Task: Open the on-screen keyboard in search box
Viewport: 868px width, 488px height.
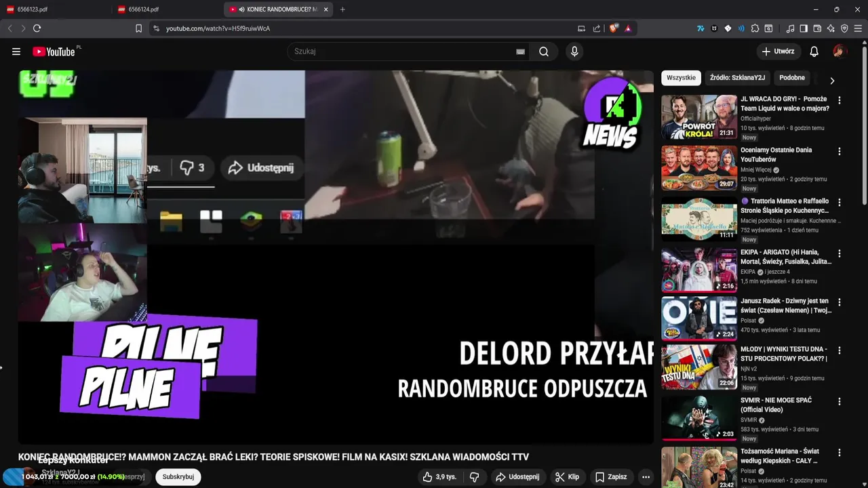Action: pyautogui.click(x=521, y=52)
